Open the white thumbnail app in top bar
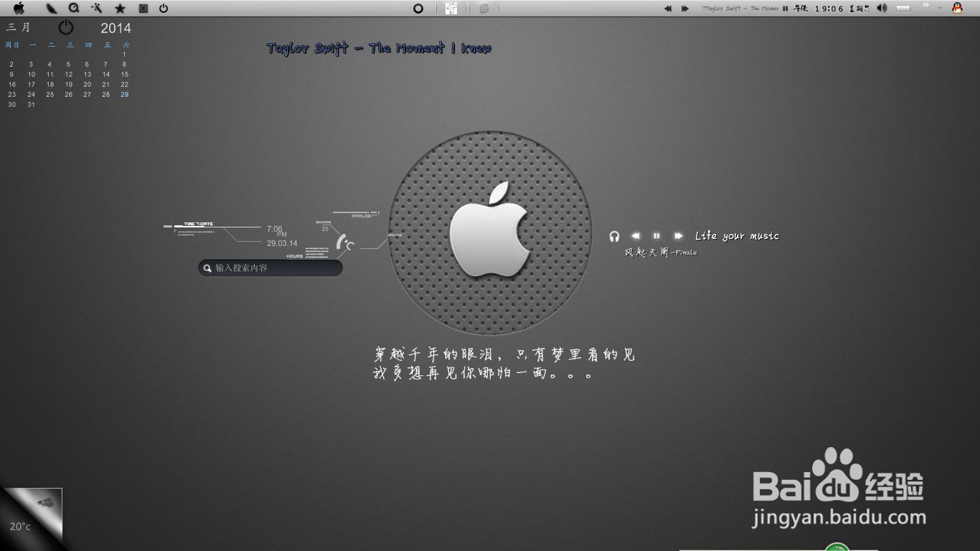 451,9
